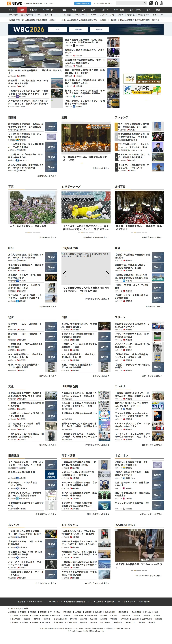Open 北海道新聞 in participating papers list
Image resolution: width=172 pixels, height=644 pixels.
(12, 612)
